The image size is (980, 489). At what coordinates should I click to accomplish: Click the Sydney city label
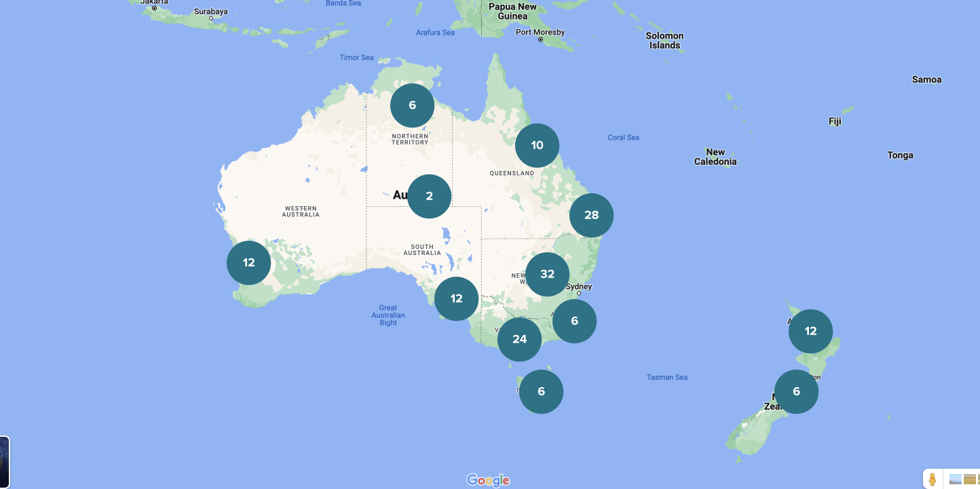point(579,286)
